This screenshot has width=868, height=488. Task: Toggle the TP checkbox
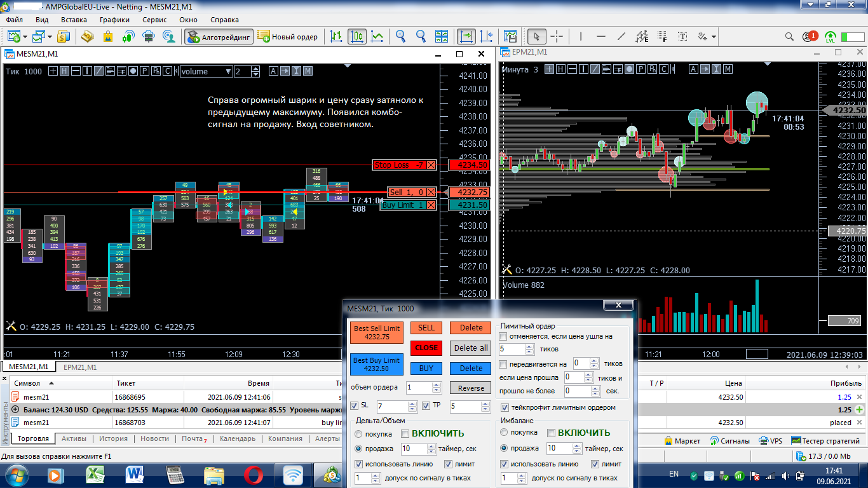click(x=426, y=405)
